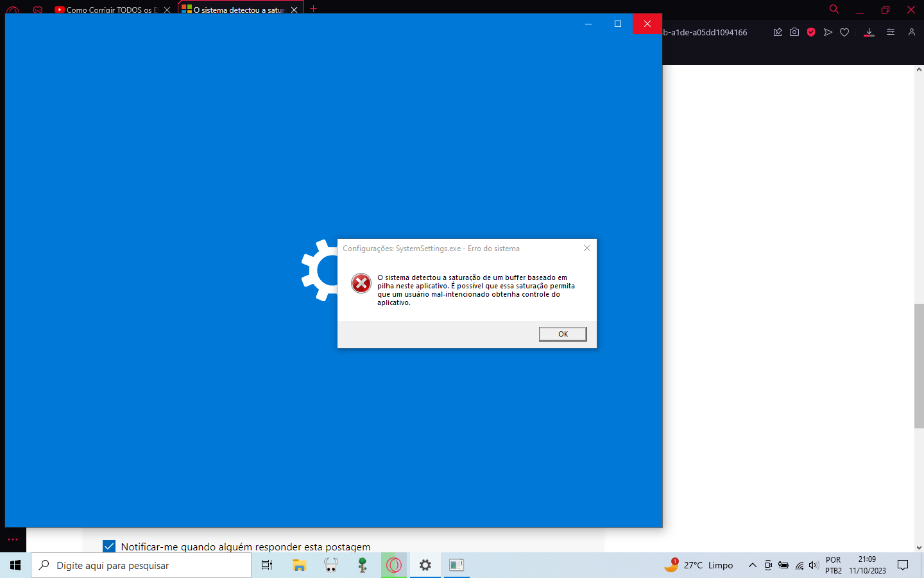Maximize the blue Settings window

point(618,24)
